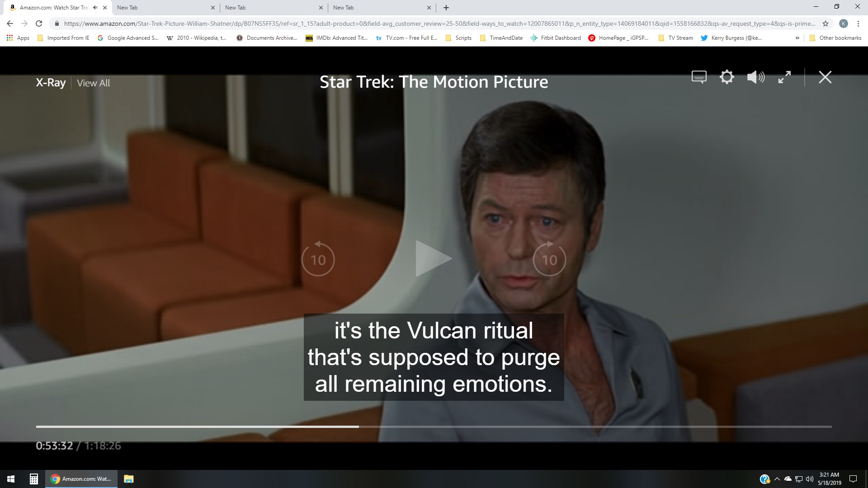This screenshot has width=868, height=488.
Task: Bookmark this page with the star icon
Action: (x=826, y=23)
